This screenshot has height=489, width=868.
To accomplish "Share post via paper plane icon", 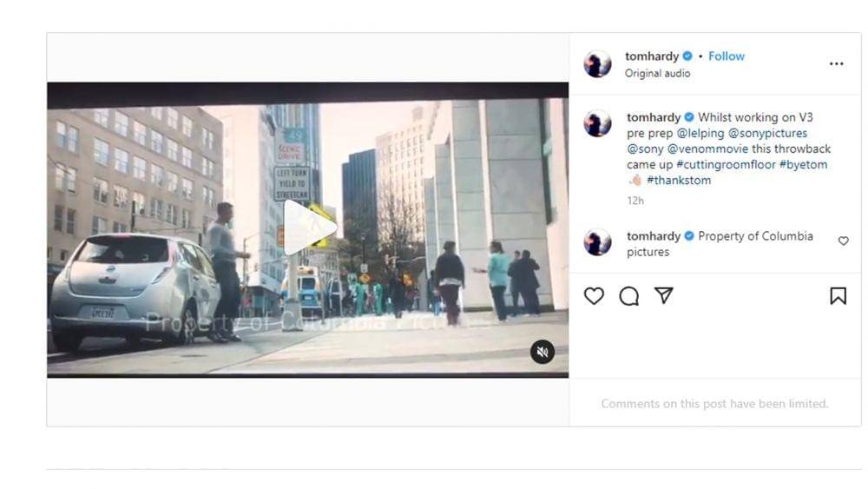I will coord(664,296).
